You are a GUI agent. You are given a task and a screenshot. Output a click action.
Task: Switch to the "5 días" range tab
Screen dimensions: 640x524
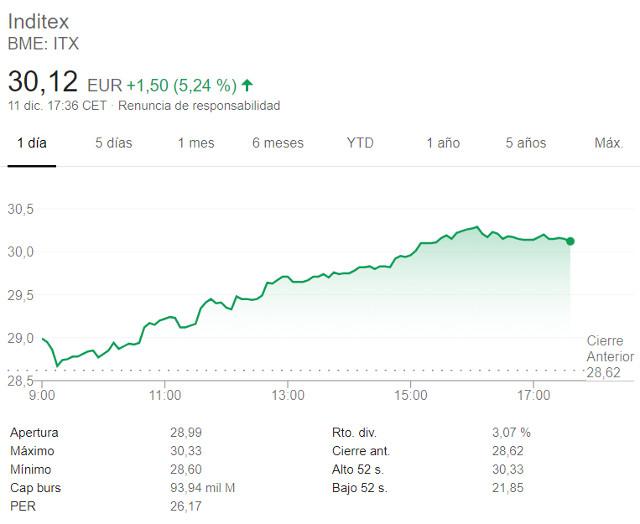click(x=113, y=143)
